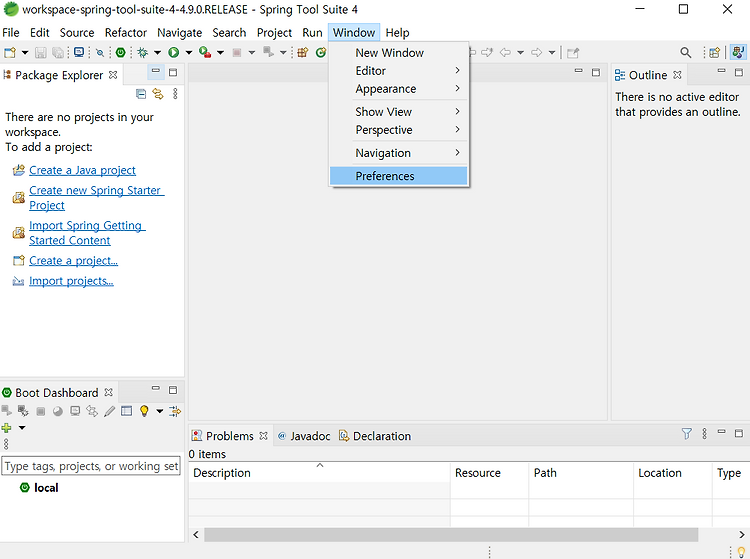Click green plus add icon in Boot Dashboard

point(7,427)
